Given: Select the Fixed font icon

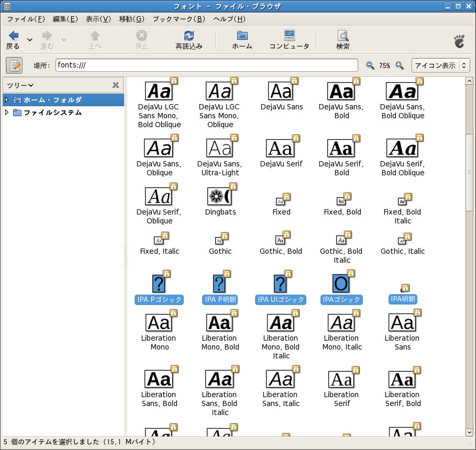Looking at the screenshot, I should coord(281,200).
